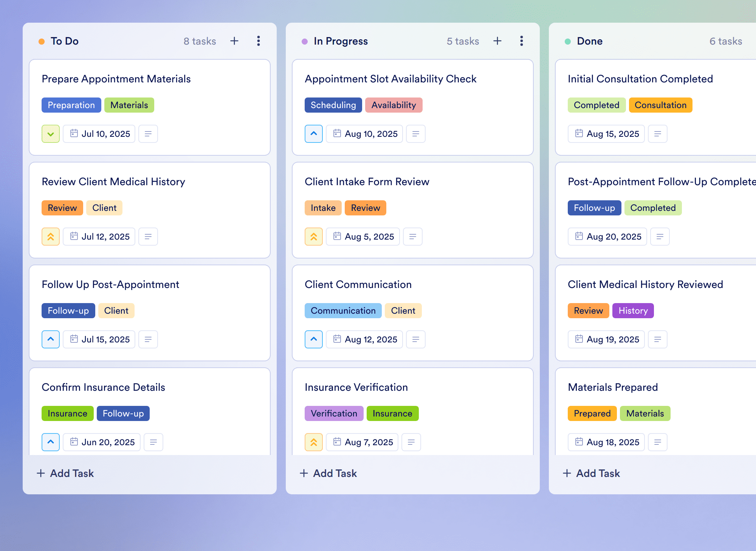Click Add Task in the In Progress column
The height and width of the screenshot is (551, 756).
tap(328, 473)
